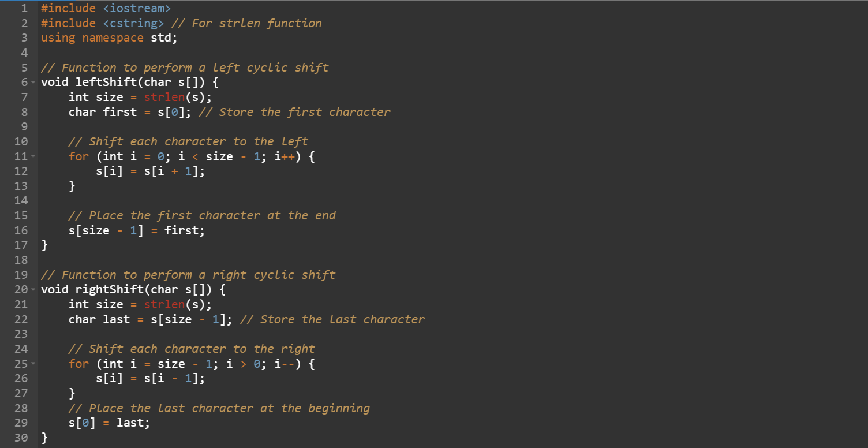Fold the rightShift function at line 20
Image resolution: width=868 pixels, height=448 pixels.
[x=33, y=290]
